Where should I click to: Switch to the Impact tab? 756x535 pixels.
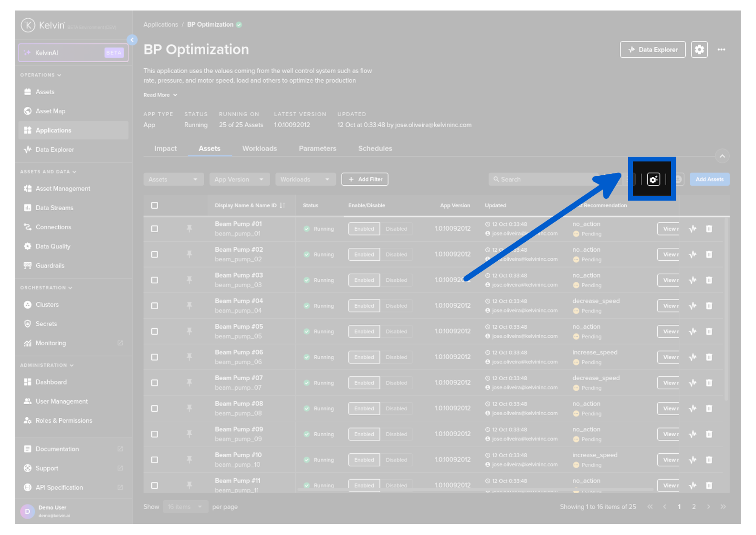165,149
